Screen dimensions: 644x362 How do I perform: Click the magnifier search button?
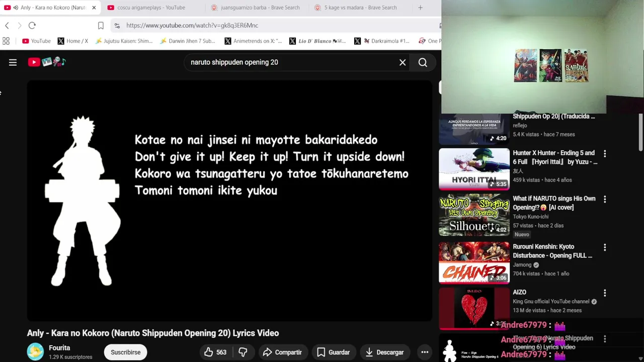pyautogui.click(x=423, y=62)
